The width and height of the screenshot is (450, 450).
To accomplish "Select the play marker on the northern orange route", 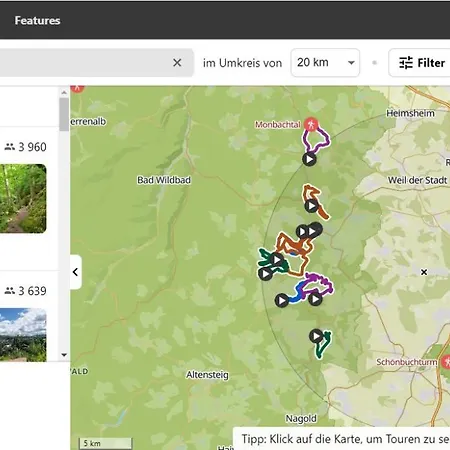I will 311,206.
